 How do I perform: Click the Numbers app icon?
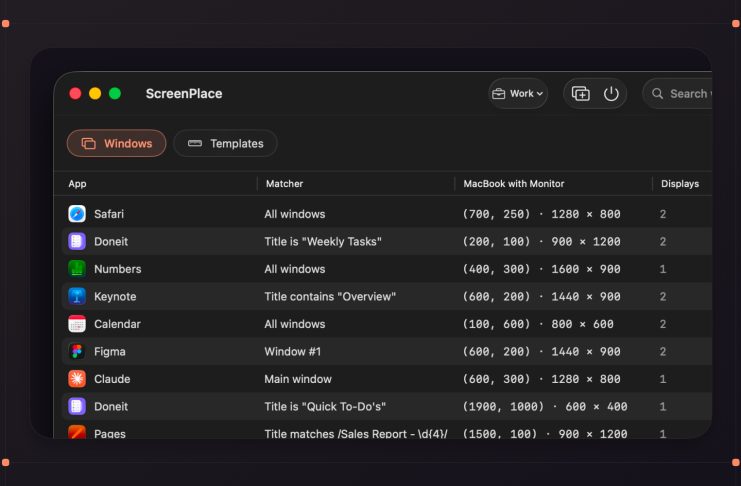(77, 269)
